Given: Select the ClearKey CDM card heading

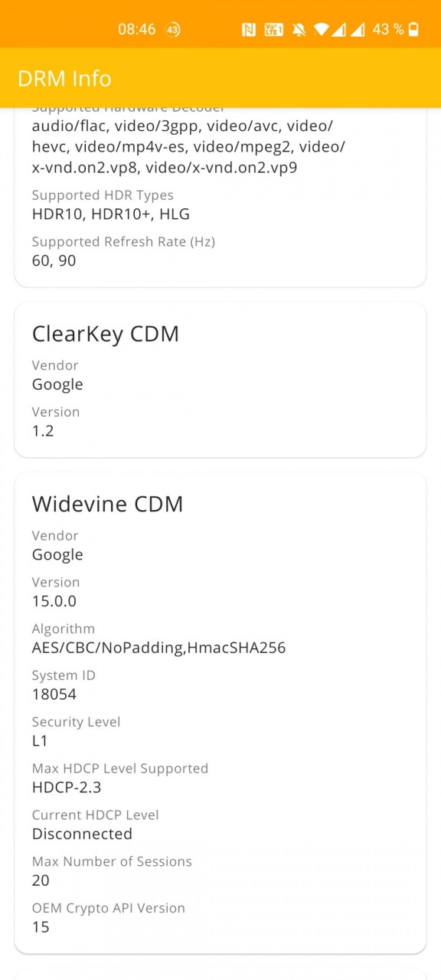Looking at the screenshot, I should coord(106,334).
